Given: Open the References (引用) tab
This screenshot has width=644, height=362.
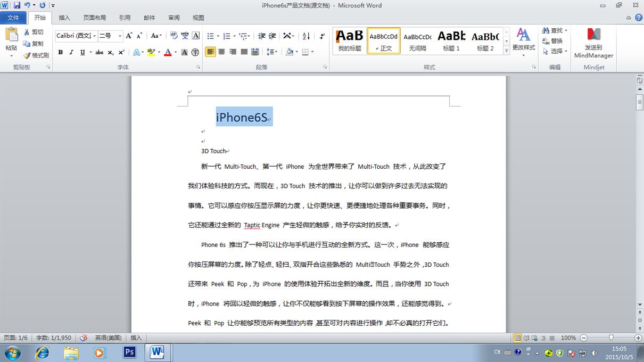Looking at the screenshot, I should 125,18.
